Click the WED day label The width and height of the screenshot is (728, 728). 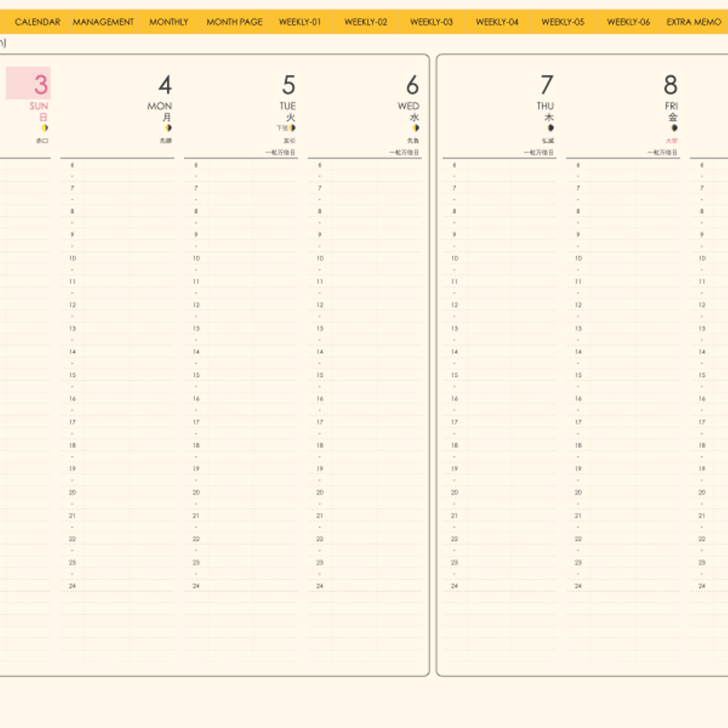pos(408,106)
